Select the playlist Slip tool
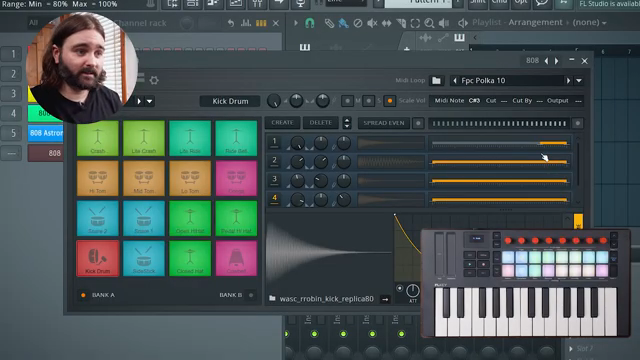Screen dimensions: 640x360 tap(386, 23)
